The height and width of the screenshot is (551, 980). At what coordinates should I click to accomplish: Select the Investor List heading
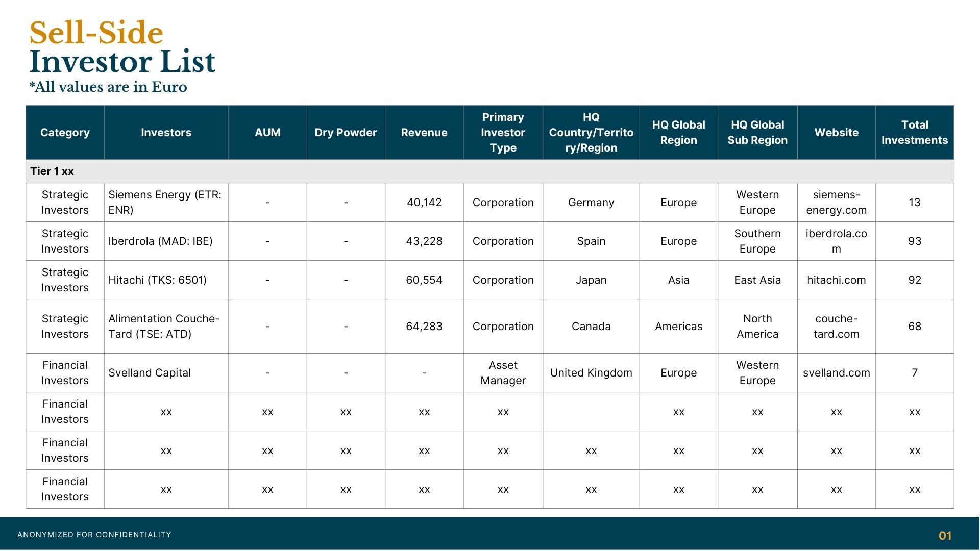click(x=122, y=62)
